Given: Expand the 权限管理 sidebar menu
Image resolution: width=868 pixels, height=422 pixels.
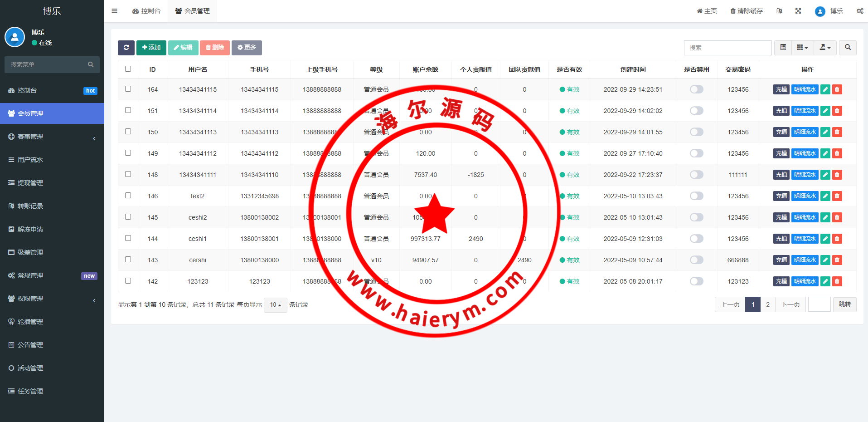Looking at the screenshot, I should pos(52,299).
